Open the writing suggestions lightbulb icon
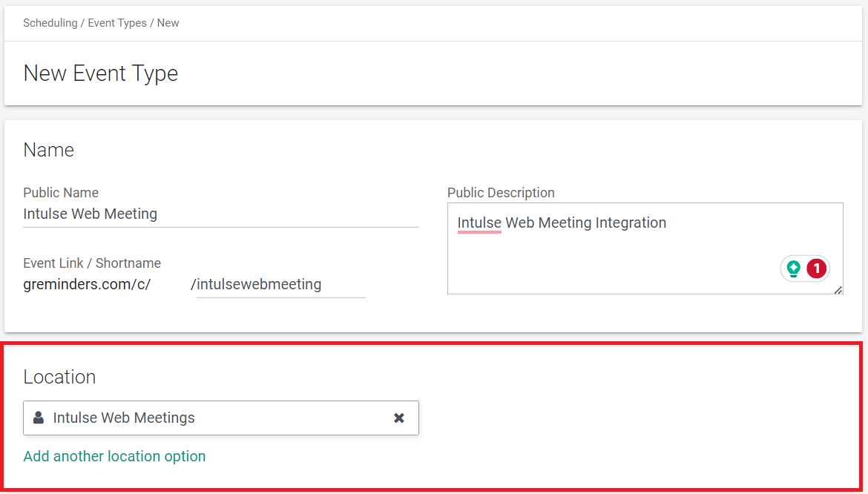This screenshot has width=868, height=494. (792, 269)
